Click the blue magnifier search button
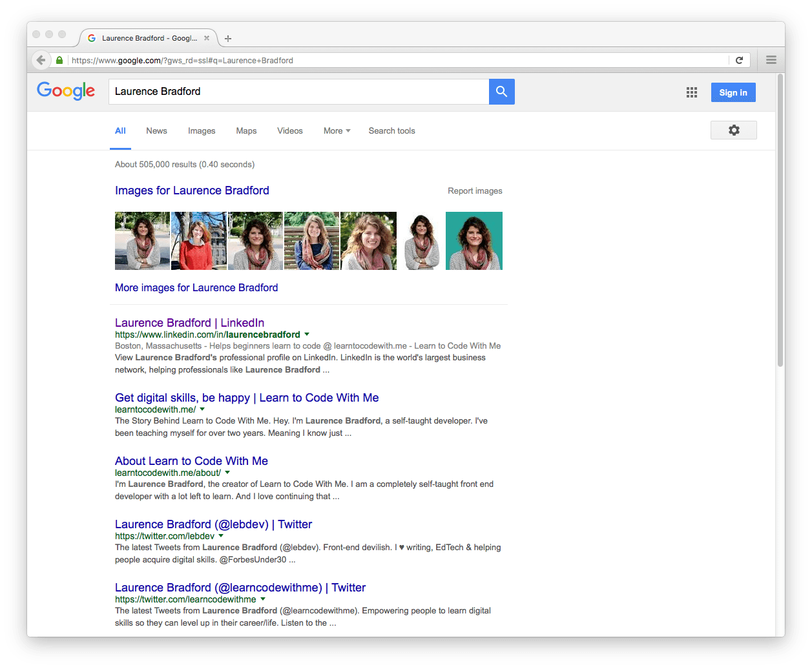This screenshot has width=812, height=669. pyautogui.click(x=502, y=92)
